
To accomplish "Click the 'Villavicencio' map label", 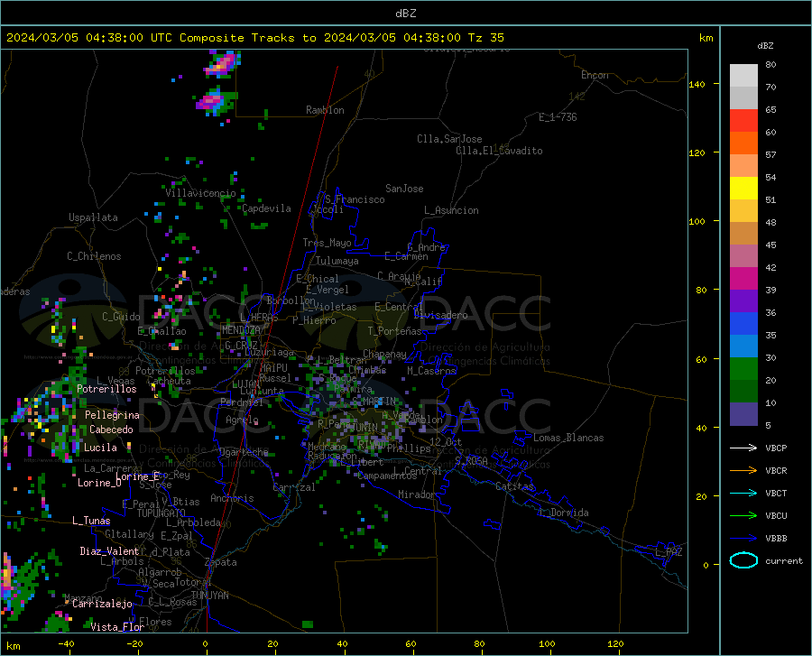I will [200, 193].
